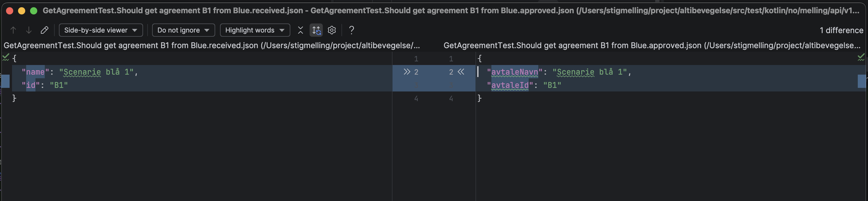Image resolution: width=868 pixels, height=201 pixels.
Task: Click the approved.json file path header
Action: 652,45
